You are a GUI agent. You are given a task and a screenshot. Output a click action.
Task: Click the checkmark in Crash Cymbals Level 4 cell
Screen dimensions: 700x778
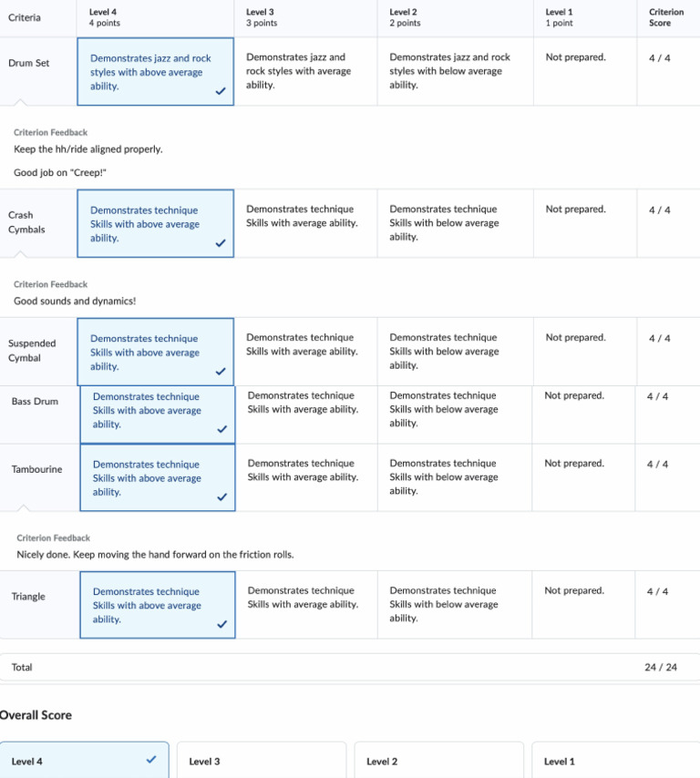(x=221, y=243)
